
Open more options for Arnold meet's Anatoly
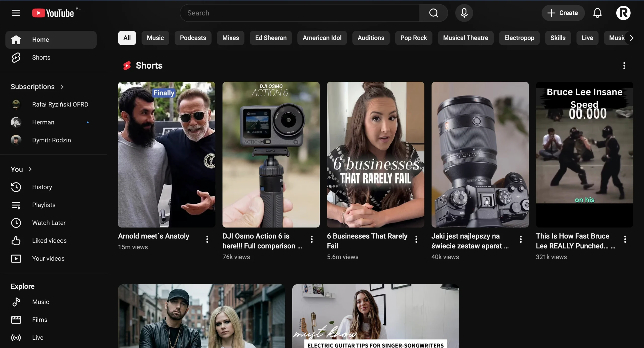pos(207,239)
